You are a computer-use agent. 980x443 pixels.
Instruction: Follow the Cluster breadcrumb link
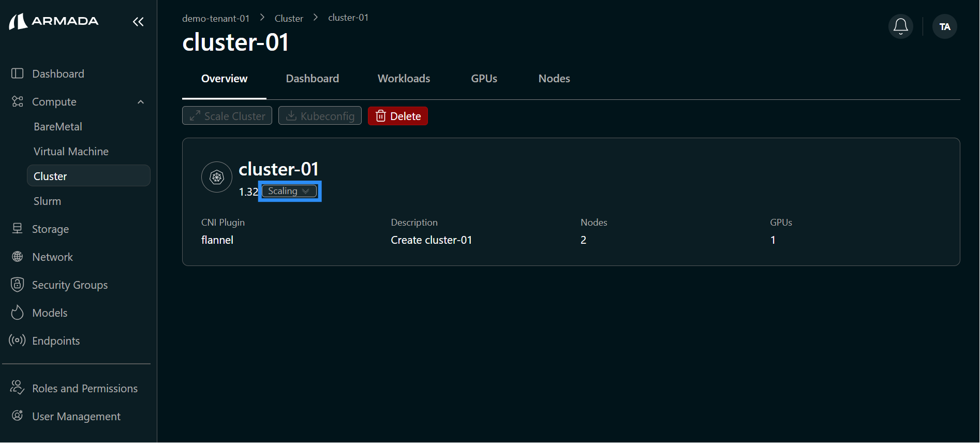(289, 19)
